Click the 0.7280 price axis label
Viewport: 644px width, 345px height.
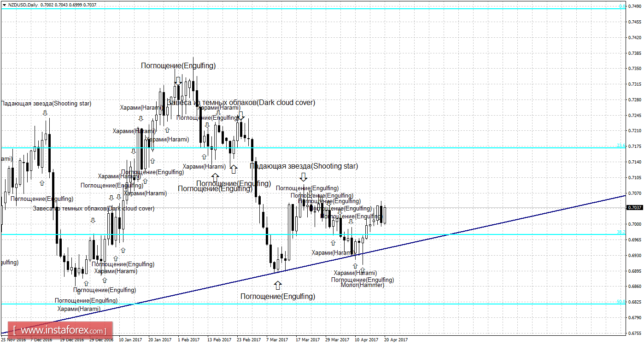point(635,99)
